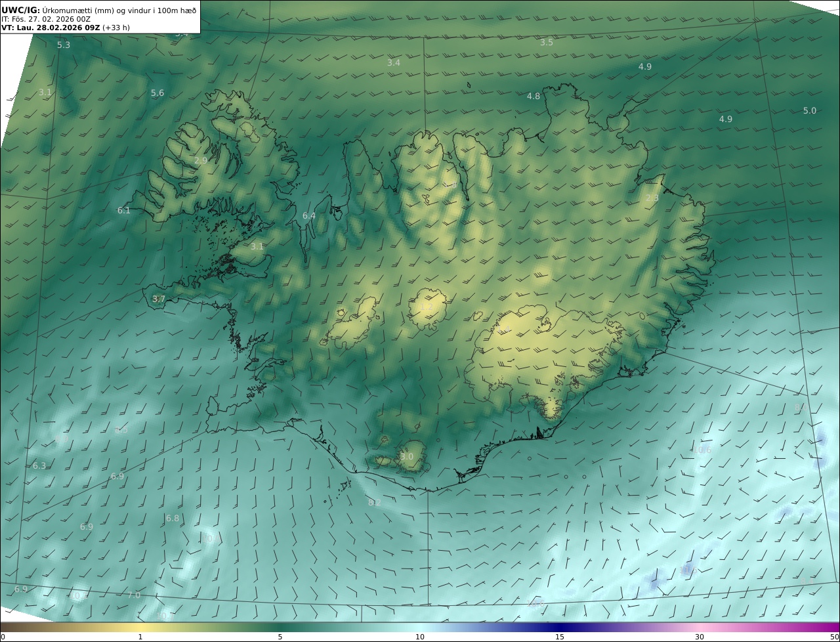Image resolution: width=840 pixels, height=642 pixels.
Task: Select the initial time line "IT: Fös. 27. 02. 2026 00Z"
Action: point(46,19)
